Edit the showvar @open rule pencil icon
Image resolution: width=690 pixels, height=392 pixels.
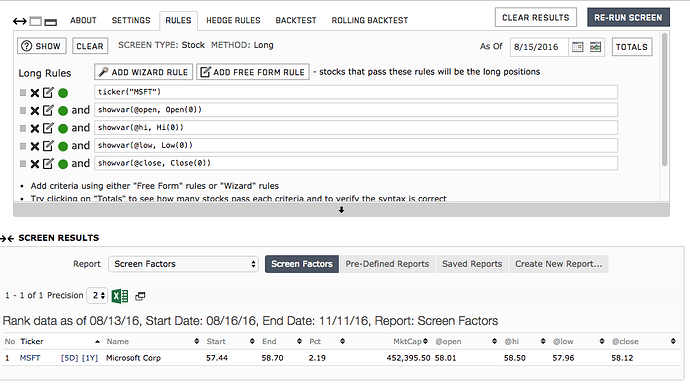pyautogui.click(x=48, y=110)
